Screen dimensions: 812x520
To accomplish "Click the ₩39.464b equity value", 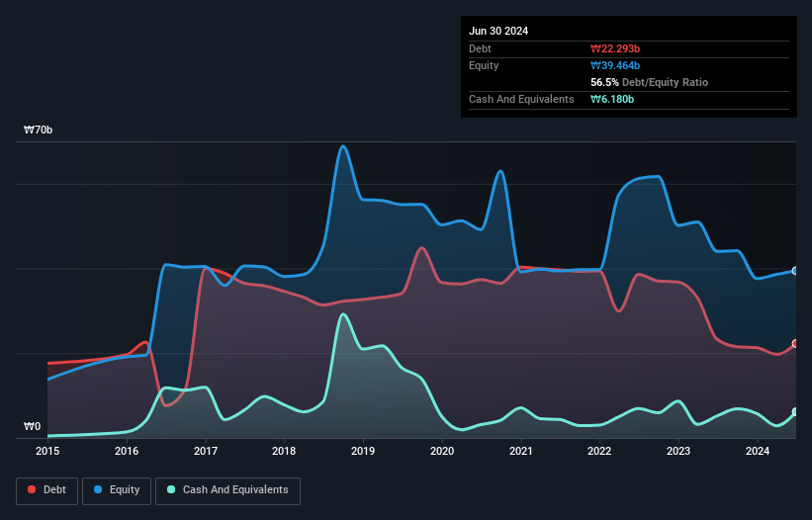I will point(615,65).
